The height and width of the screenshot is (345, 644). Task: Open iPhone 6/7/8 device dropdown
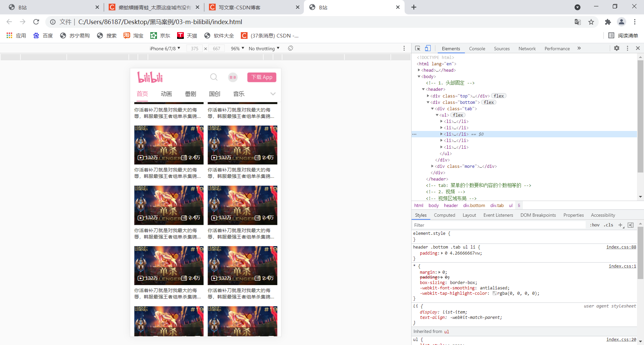click(x=165, y=49)
